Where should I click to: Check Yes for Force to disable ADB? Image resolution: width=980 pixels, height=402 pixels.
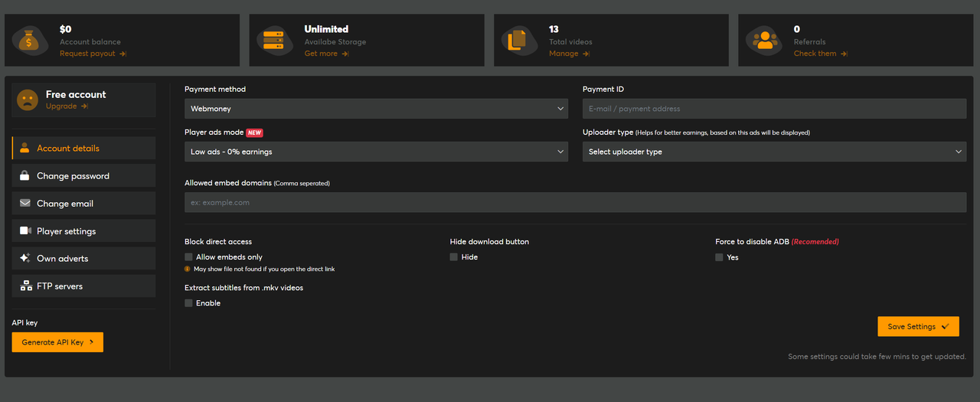[x=720, y=257]
